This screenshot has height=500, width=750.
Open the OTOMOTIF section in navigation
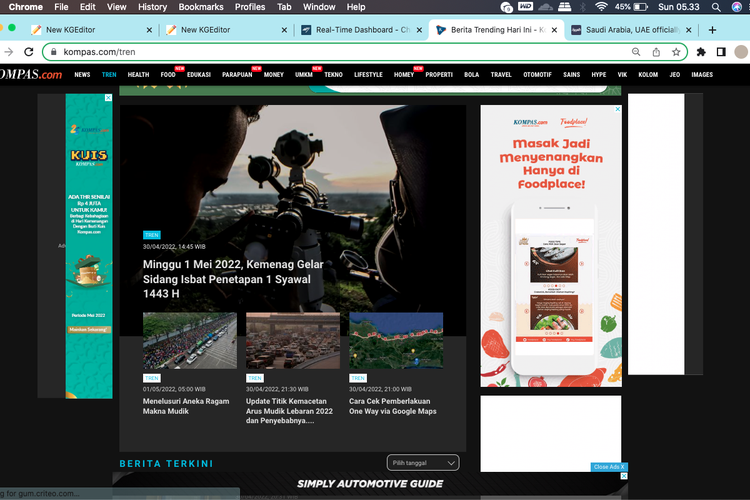click(x=537, y=74)
